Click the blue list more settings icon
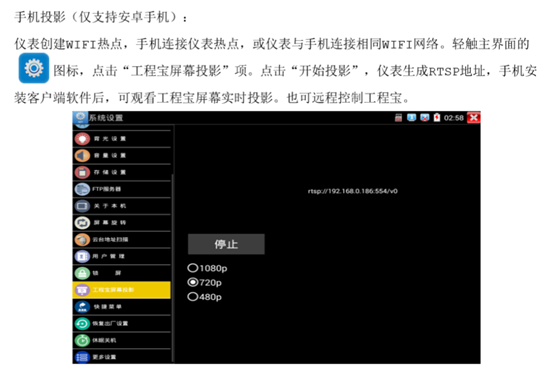Image resolution: width=547 pixels, height=372 pixels. (x=82, y=357)
